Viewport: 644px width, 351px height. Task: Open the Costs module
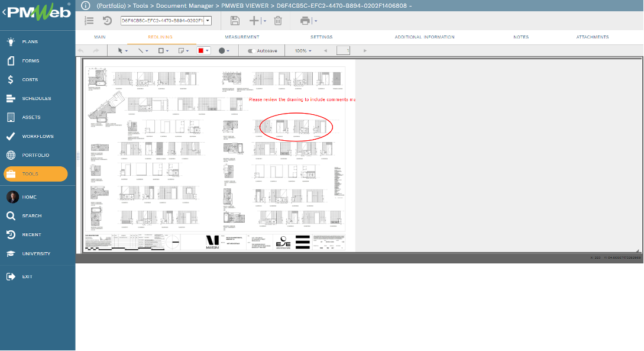[x=30, y=79]
